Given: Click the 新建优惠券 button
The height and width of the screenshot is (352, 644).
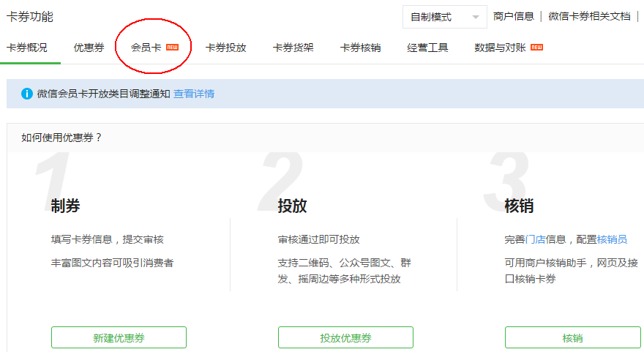Looking at the screenshot, I should coord(119,337).
